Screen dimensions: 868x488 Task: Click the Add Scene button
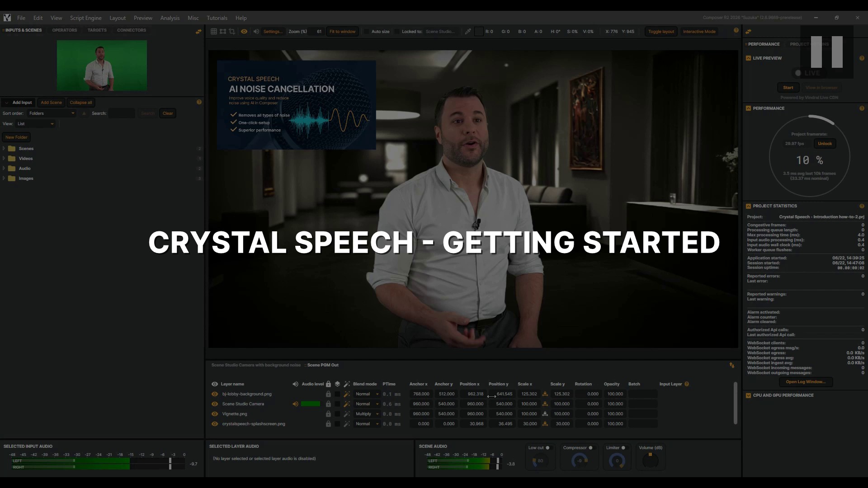(51, 103)
